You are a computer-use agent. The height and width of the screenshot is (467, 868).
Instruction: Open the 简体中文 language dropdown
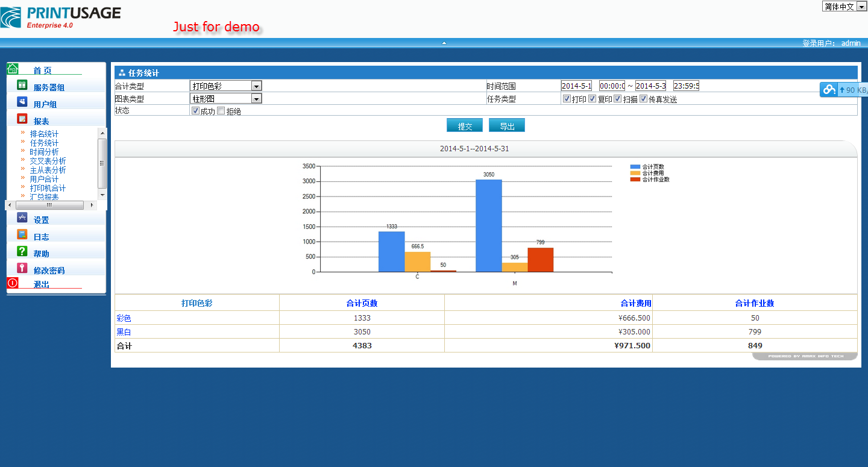(844, 6)
